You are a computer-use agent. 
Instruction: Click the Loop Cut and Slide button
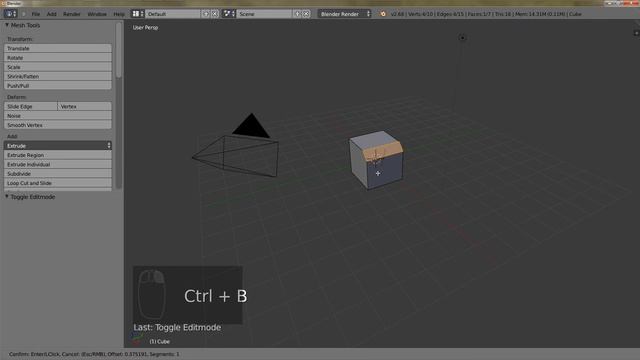58,183
